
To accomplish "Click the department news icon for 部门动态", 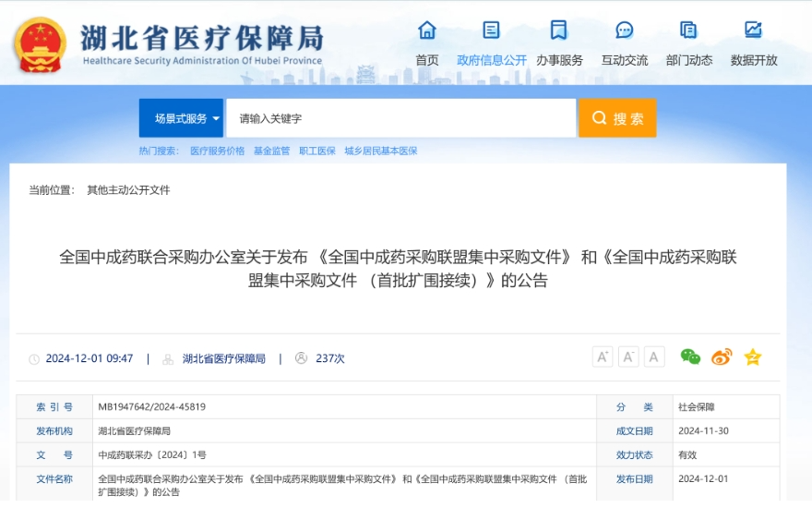I will 688,30.
